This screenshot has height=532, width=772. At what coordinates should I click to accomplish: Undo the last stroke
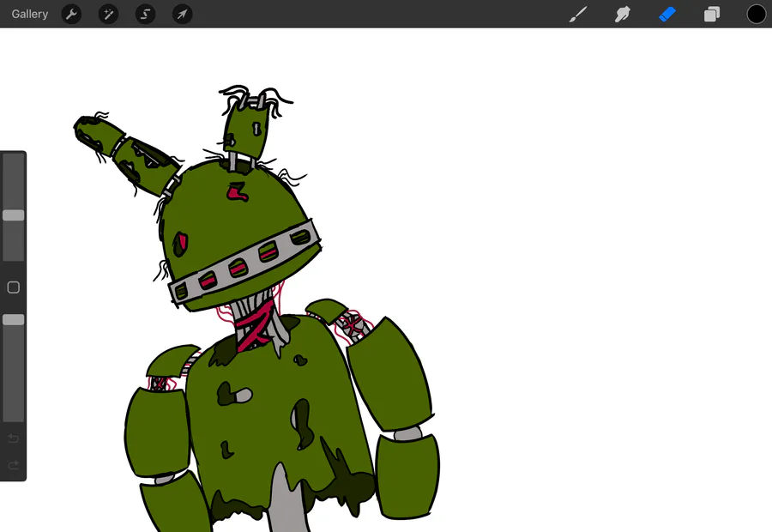coord(13,438)
